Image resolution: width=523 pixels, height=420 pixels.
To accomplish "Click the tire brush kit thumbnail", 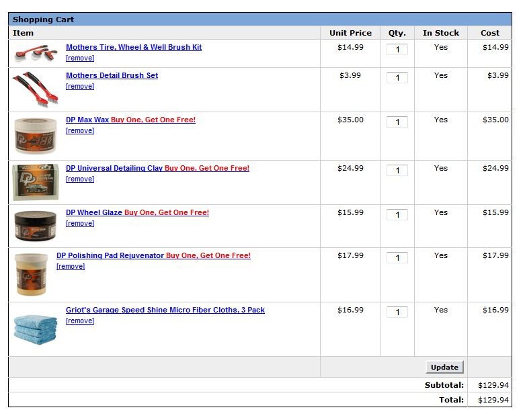I will (x=36, y=54).
